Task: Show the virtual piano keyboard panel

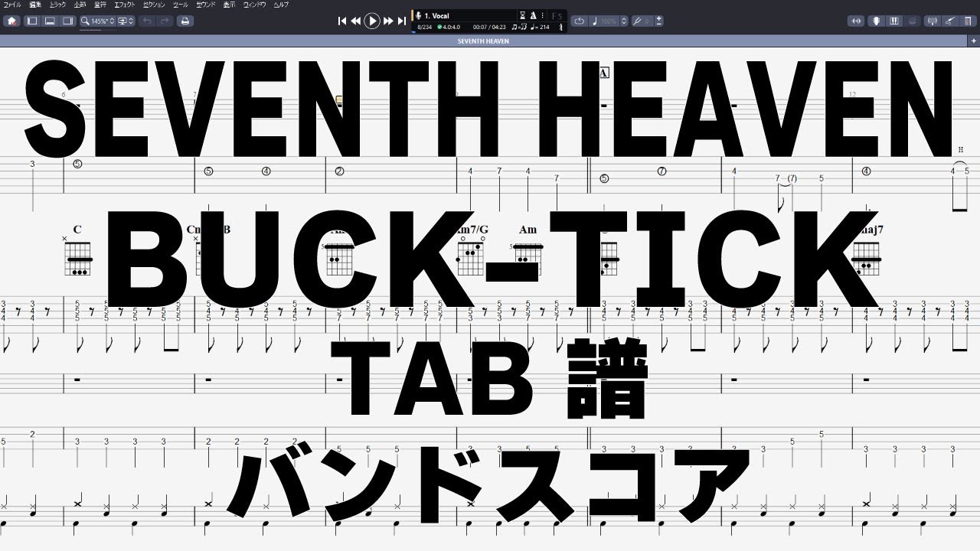Action: pos(893,21)
